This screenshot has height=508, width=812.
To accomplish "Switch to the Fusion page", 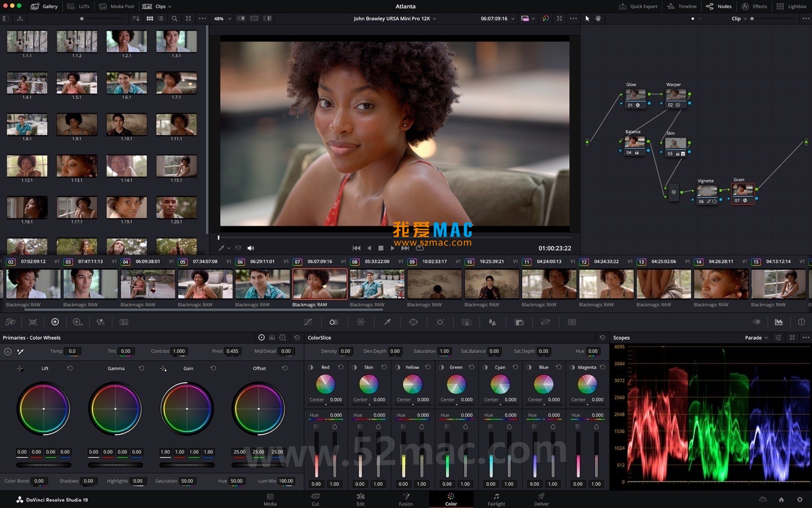I will (x=406, y=500).
